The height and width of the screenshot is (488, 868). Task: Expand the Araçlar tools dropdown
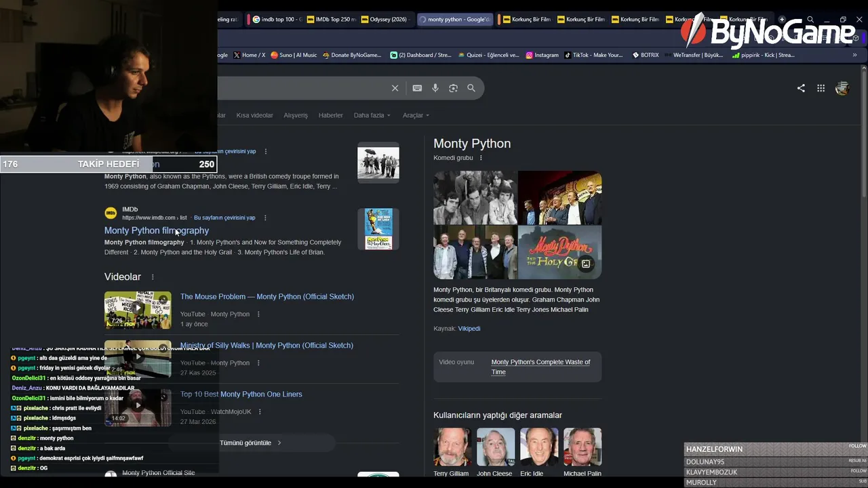(x=416, y=115)
